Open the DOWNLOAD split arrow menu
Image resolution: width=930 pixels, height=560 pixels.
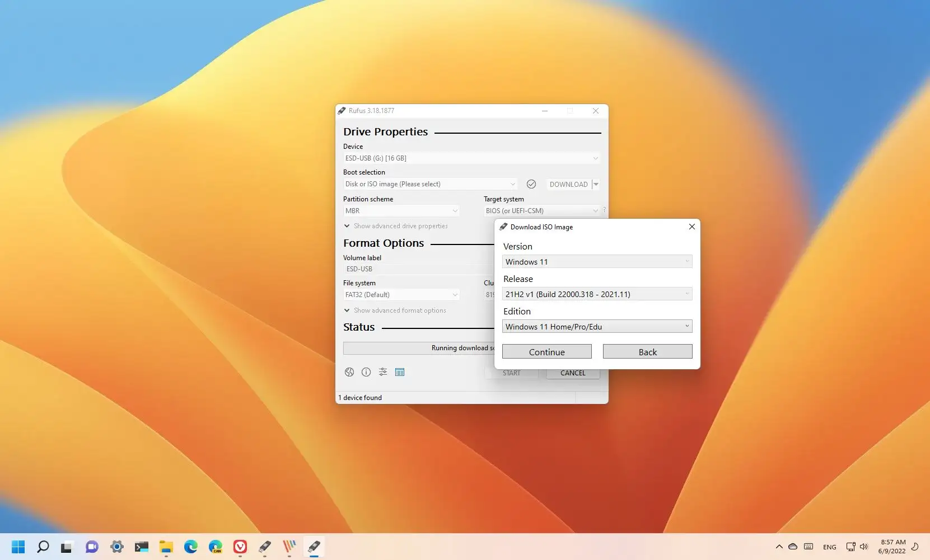coord(596,184)
